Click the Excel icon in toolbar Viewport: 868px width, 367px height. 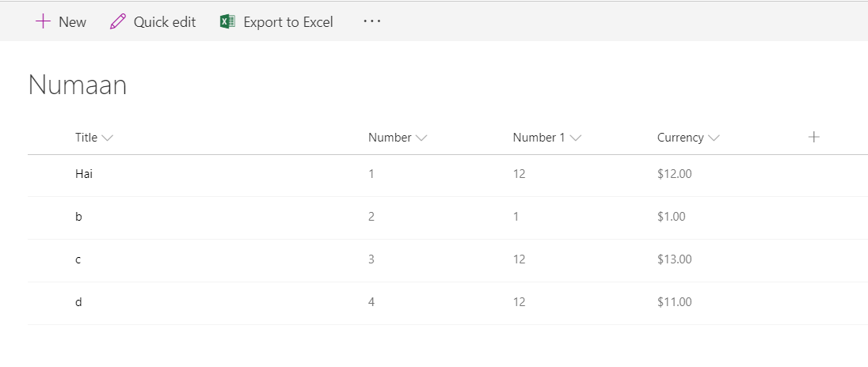[x=228, y=22]
